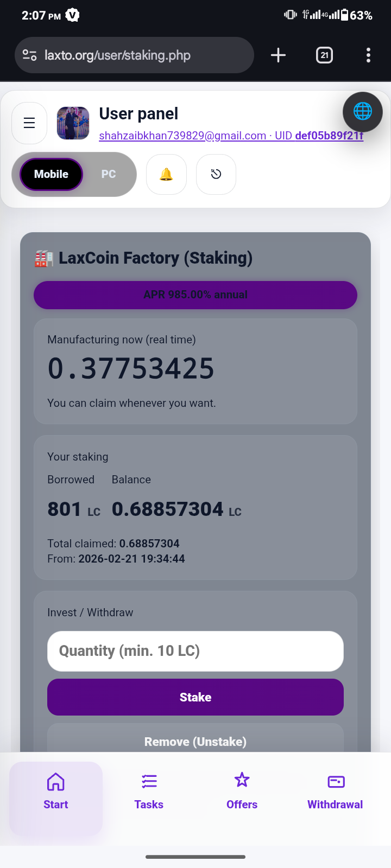Switch to Mobile view mode
The image size is (391, 868).
point(51,174)
